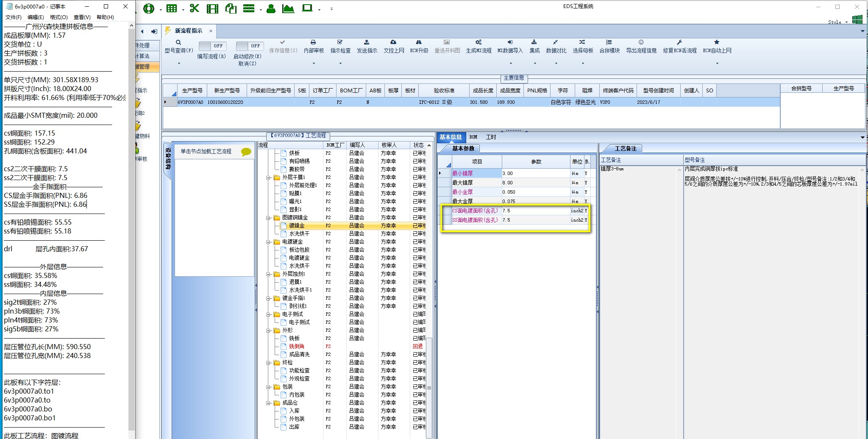Select row 6V3P0007A0 in main info grid
Screen dimensions: 868x439
[x=471, y=102]
